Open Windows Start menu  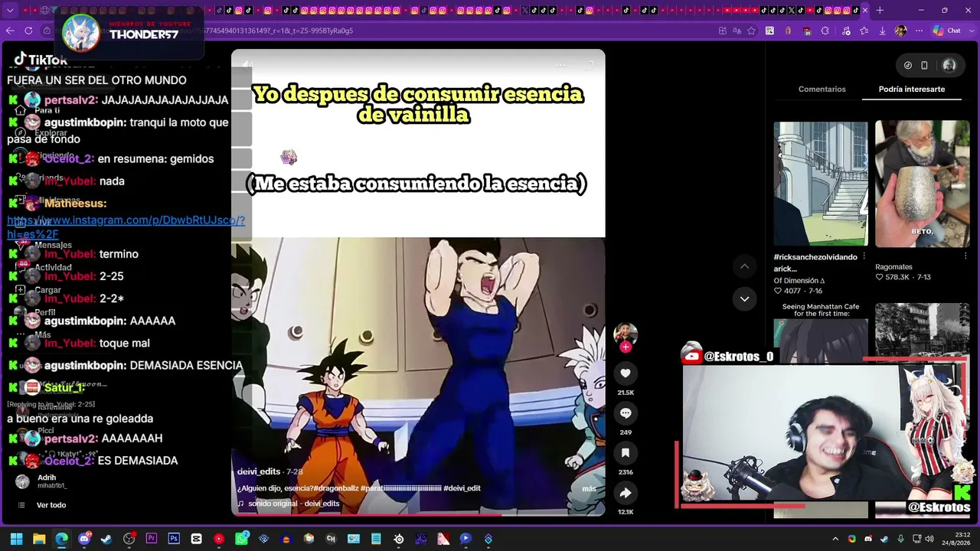[16, 539]
